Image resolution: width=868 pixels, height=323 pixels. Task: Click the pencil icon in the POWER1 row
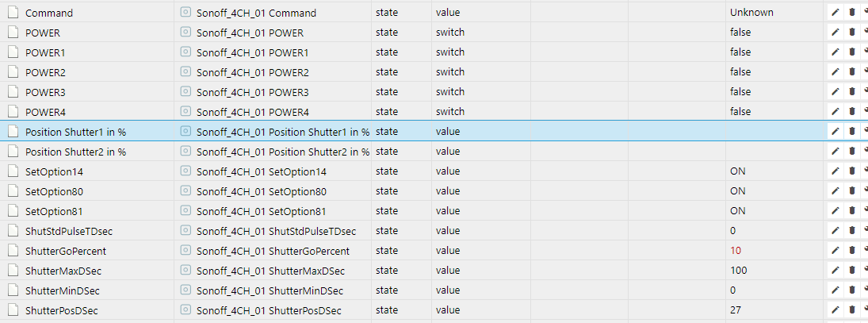[x=835, y=52]
